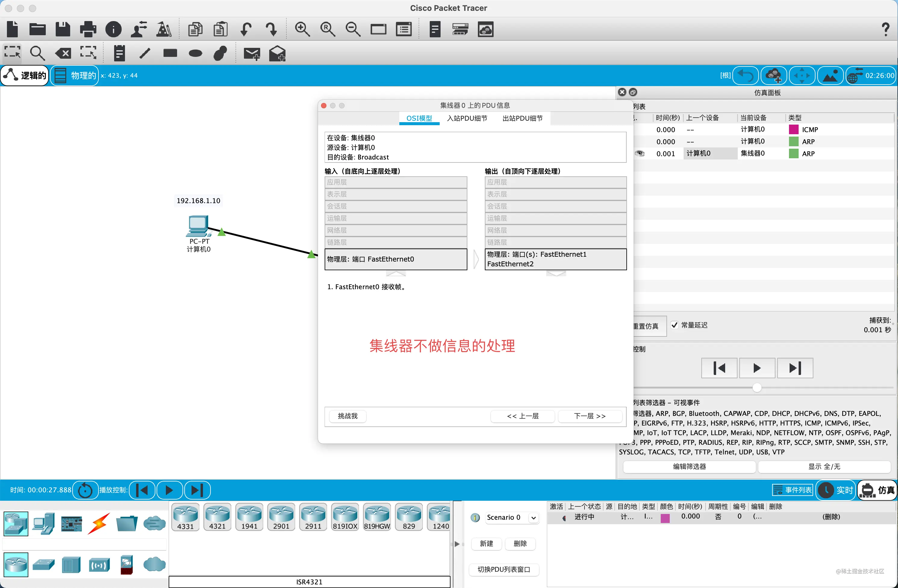Image resolution: width=898 pixels, height=588 pixels.
Task: Click the Challenge Me button
Action: point(348,416)
